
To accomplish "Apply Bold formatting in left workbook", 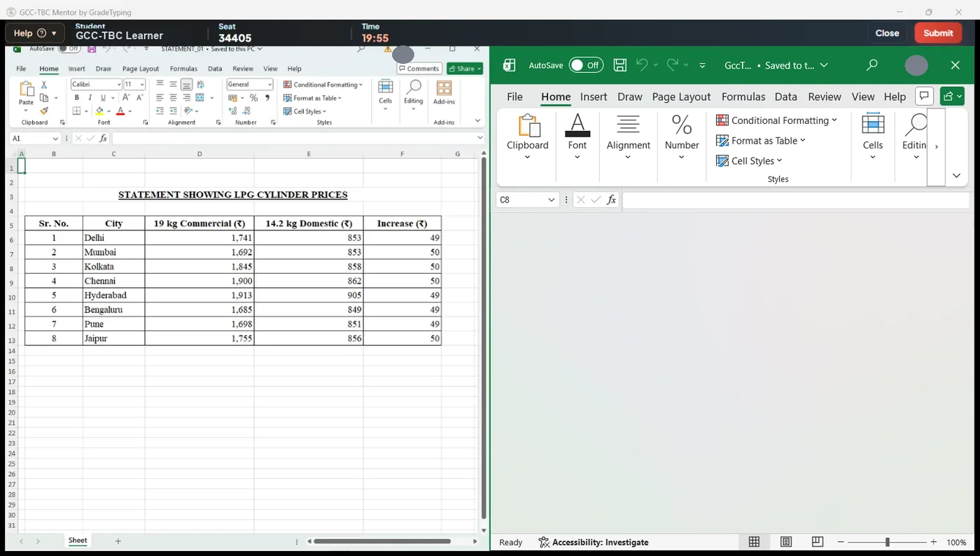I will coord(77,98).
